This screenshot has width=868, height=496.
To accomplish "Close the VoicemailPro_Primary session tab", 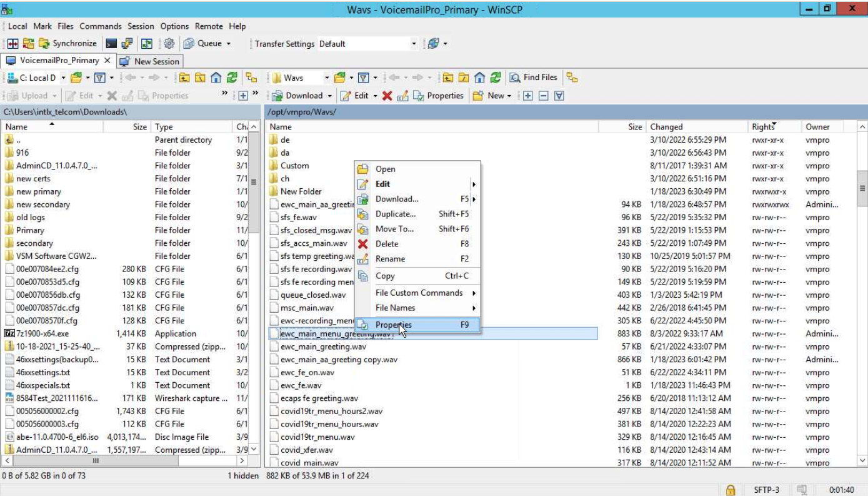I will pyautogui.click(x=107, y=61).
